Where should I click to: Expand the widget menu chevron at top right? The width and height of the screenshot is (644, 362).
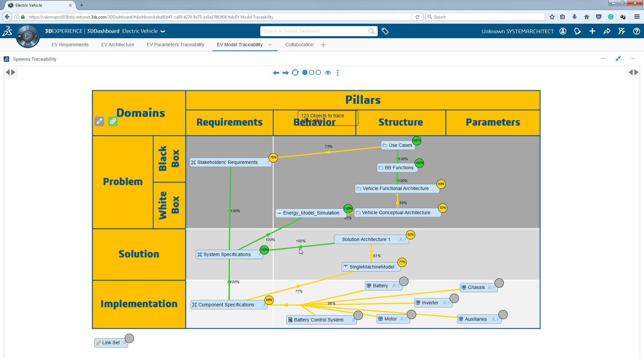tap(633, 59)
